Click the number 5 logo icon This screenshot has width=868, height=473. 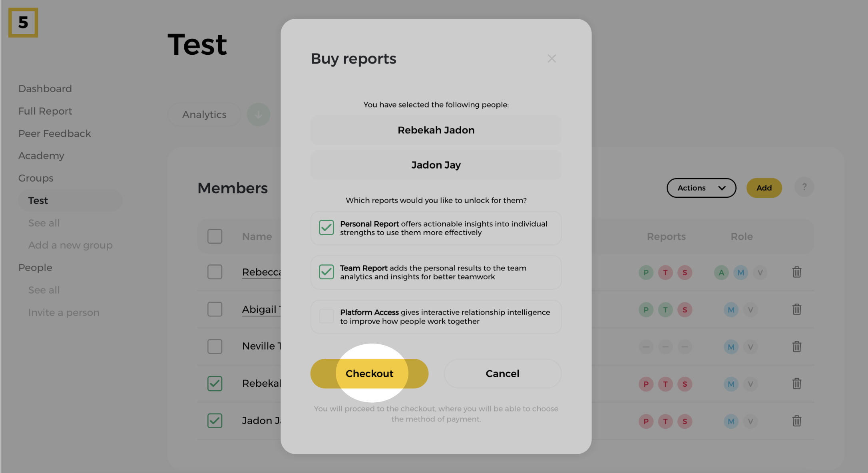[x=23, y=23]
